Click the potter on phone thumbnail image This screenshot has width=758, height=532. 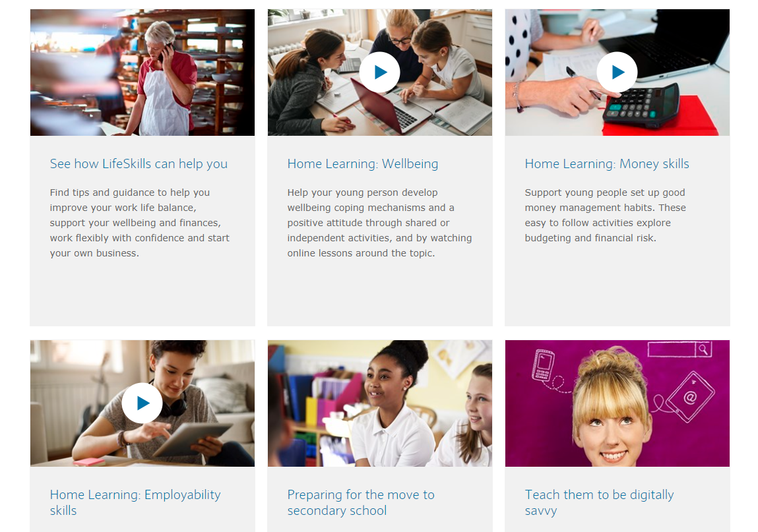tap(142, 73)
